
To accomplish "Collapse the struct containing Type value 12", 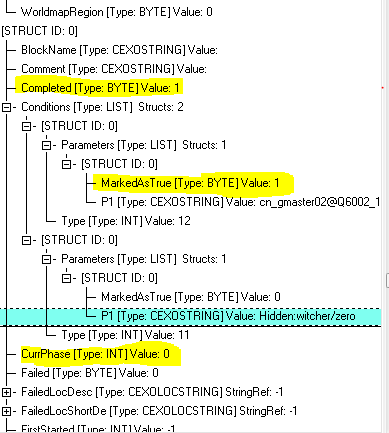I will 26,126.
